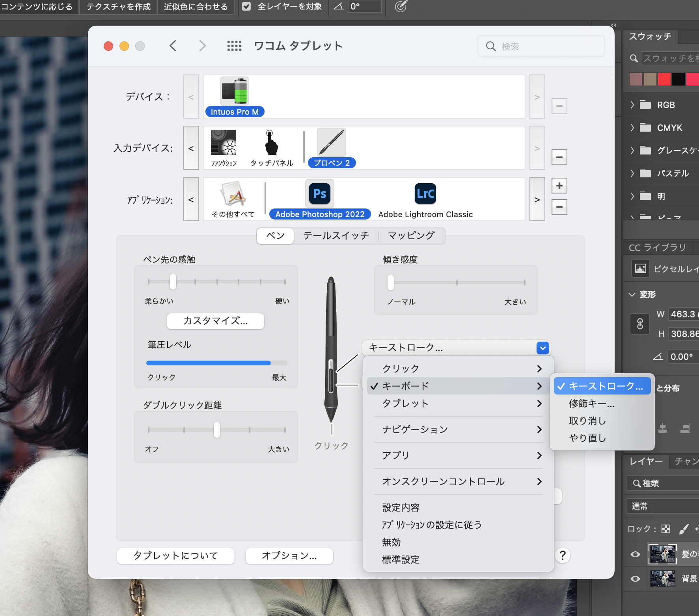699x616 pixels.
Task: Select the その他すべて application icon
Action: (233, 194)
